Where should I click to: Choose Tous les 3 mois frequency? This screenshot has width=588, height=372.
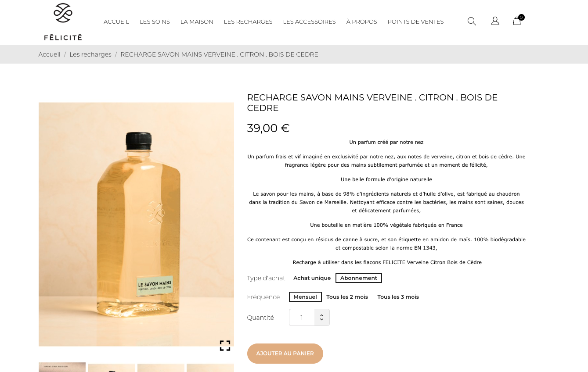click(398, 297)
